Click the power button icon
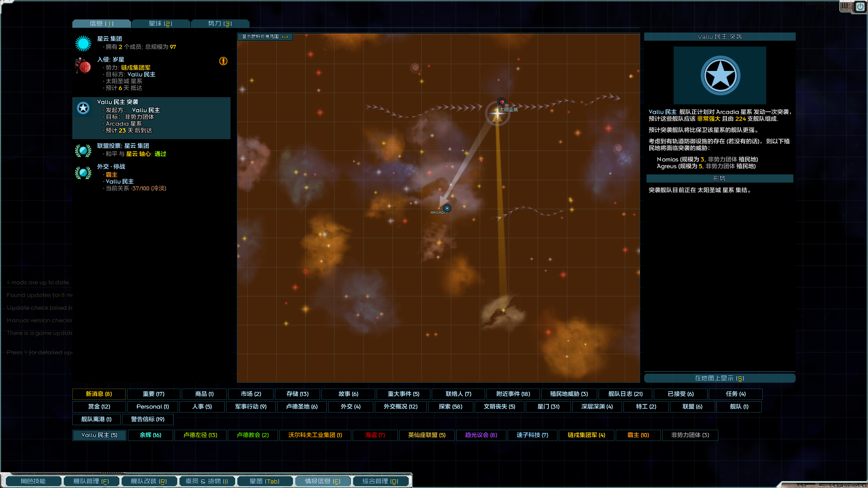Viewport: 868px width, 488px height. click(x=860, y=7)
